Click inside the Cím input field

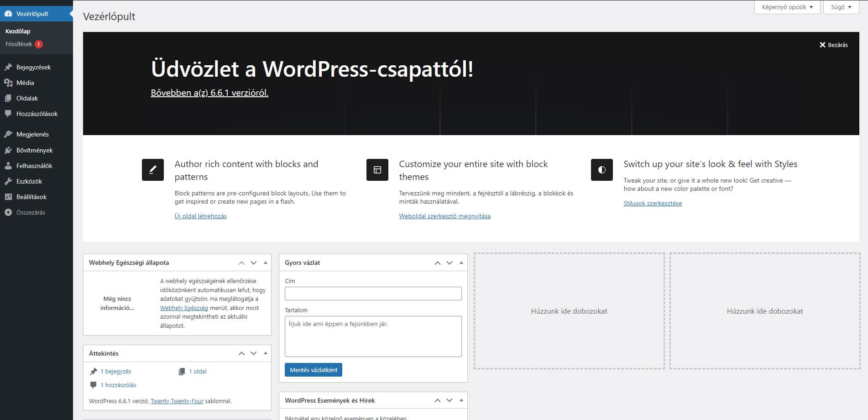[x=372, y=293]
